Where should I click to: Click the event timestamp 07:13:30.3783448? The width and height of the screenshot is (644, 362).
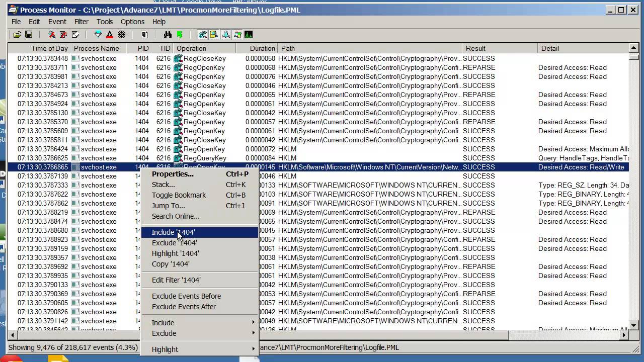tap(43, 58)
